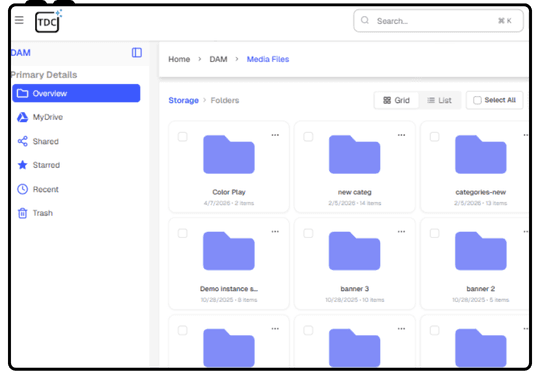Open the banner 3 folder icon
The image size is (540, 384).
(x=355, y=251)
